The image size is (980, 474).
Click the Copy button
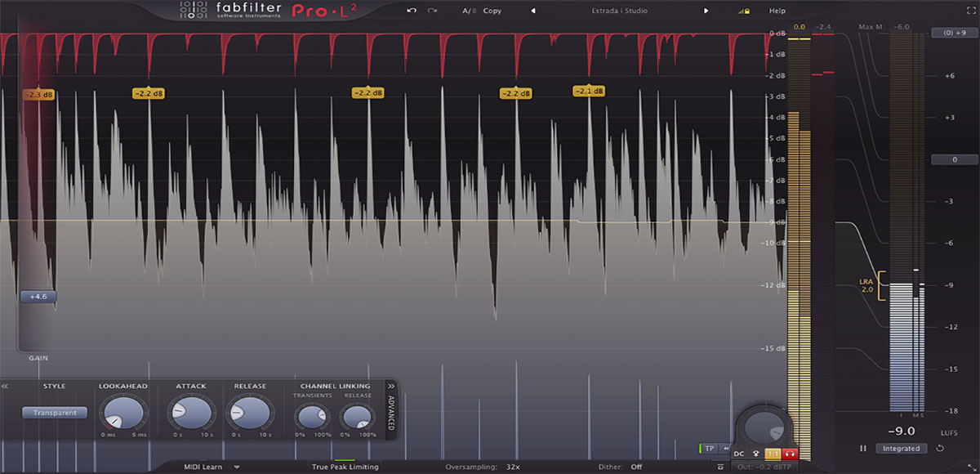tap(492, 11)
